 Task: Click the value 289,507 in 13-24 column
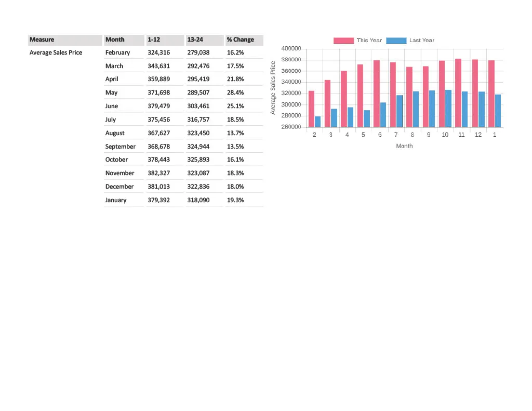pos(198,92)
